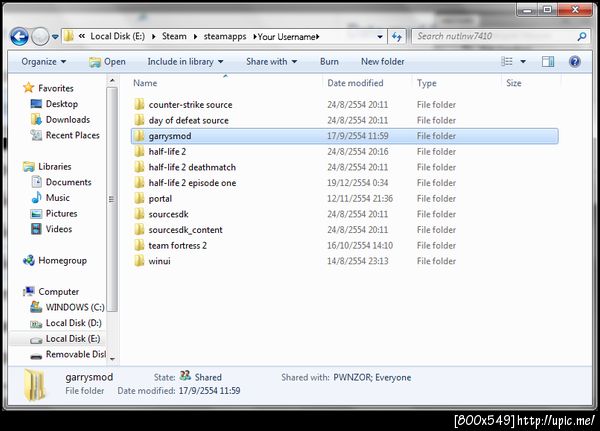Screen dimensions: 600x431
Task: Click the Back navigation arrow
Action: [19, 37]
